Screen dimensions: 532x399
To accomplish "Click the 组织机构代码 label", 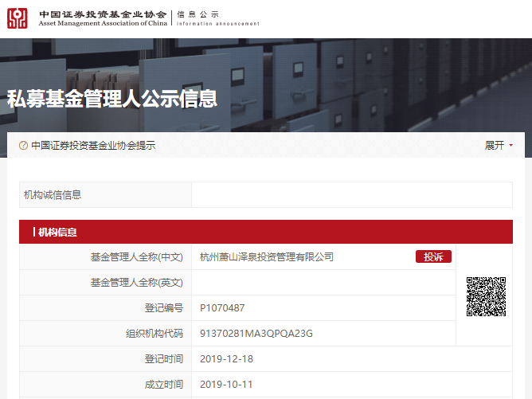I will [x=155, y=334].
